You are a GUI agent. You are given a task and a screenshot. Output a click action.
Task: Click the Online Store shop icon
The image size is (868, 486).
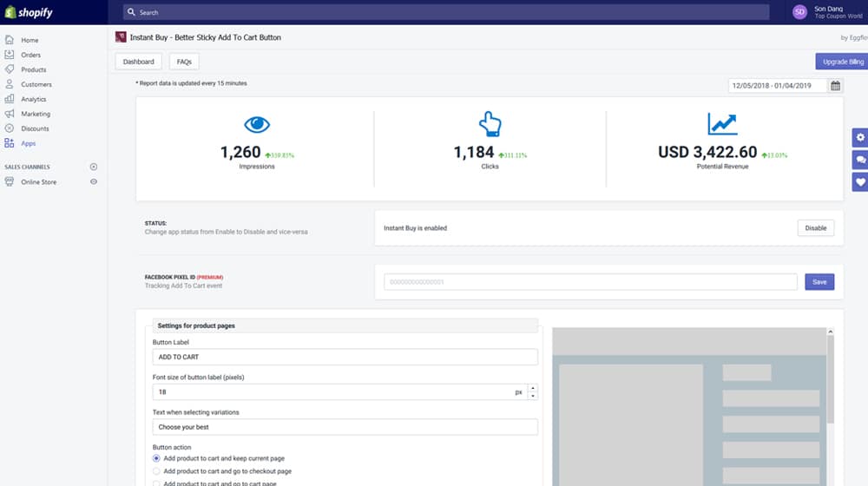(10, 181)
